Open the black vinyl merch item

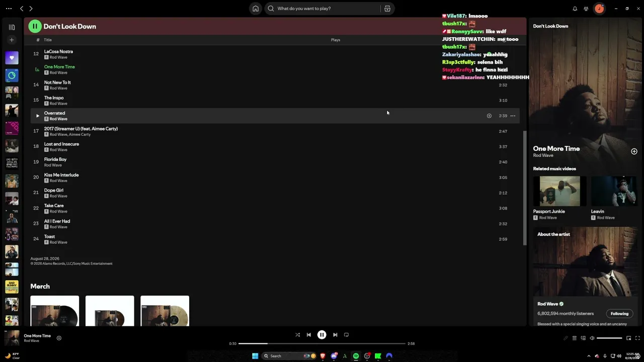click(54, 311)
